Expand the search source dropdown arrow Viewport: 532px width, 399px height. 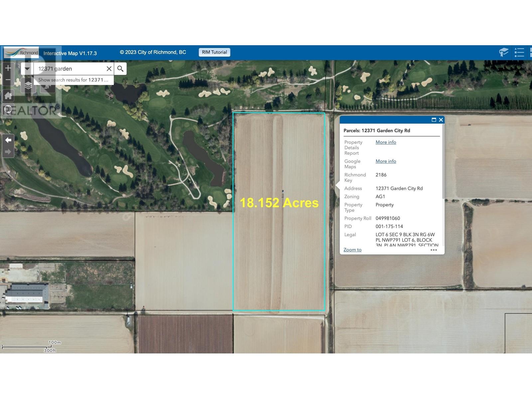coord(27,69)
